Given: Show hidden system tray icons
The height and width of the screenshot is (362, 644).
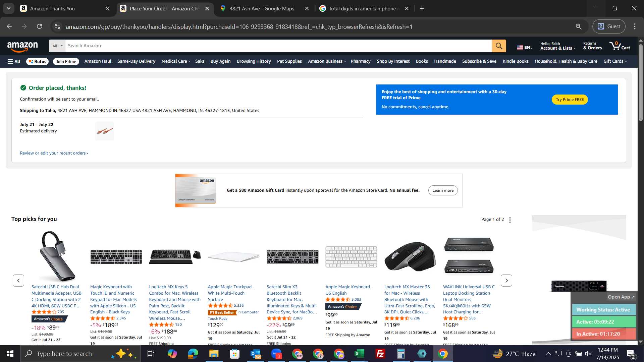Looking at the screenshot, I should [x=548, y=354].
